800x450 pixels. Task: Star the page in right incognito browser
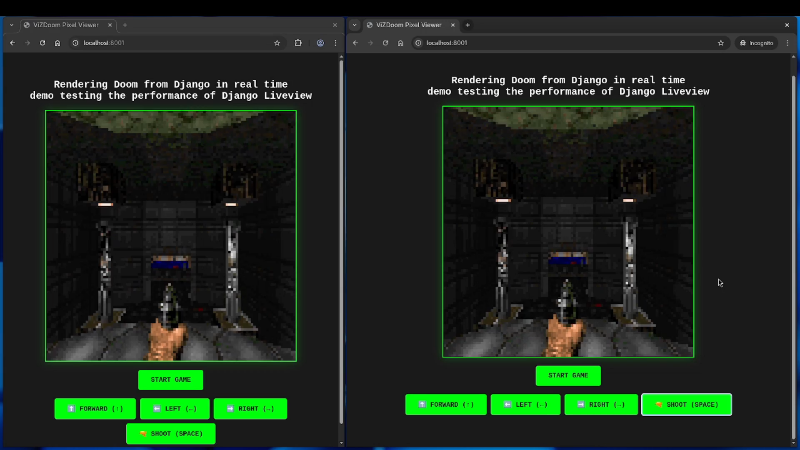coord(721,43)
